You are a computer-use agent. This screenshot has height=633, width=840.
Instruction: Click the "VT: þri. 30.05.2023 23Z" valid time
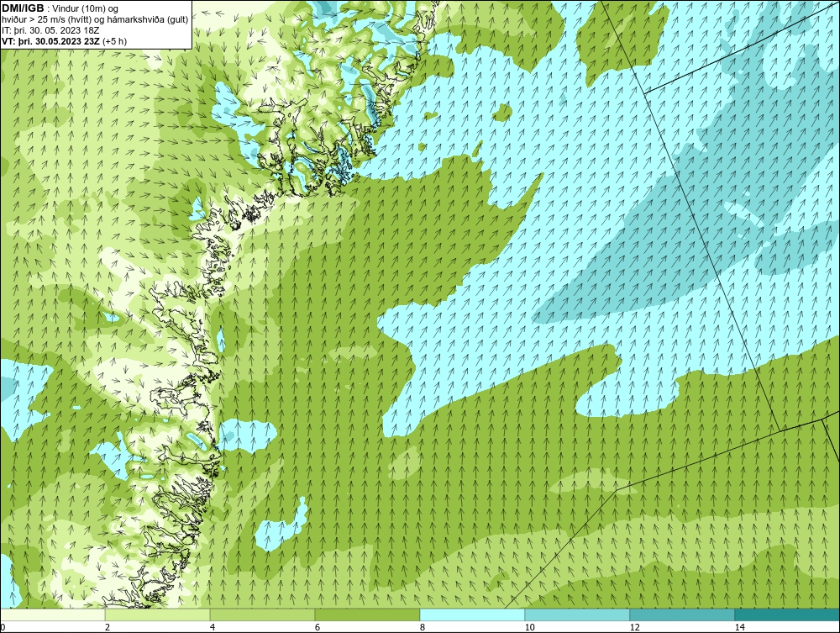[50, 40]
